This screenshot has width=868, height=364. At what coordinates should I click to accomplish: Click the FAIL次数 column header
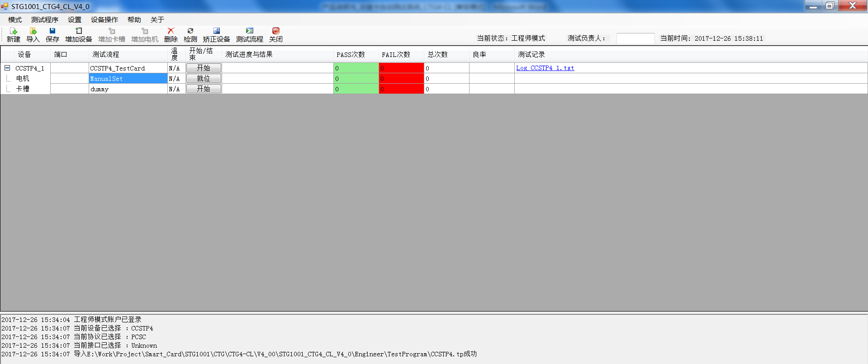pyautogui.click(x=401, y=54)
